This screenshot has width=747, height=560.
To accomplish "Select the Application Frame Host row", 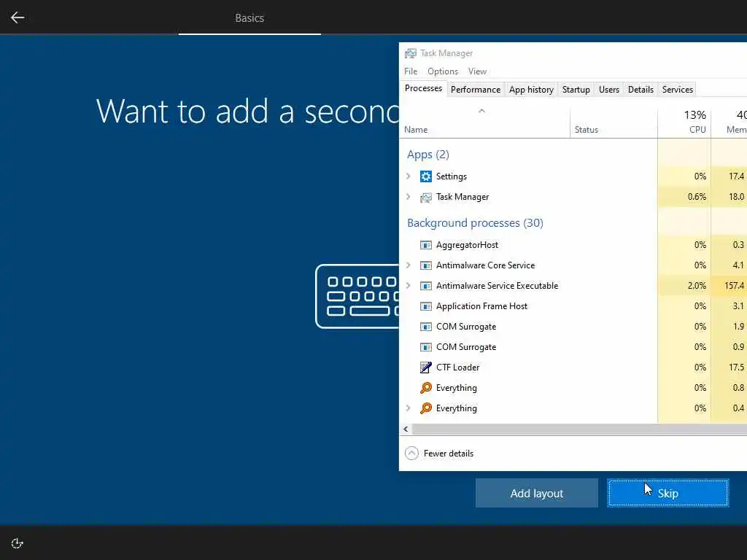I will click(573, 306).
